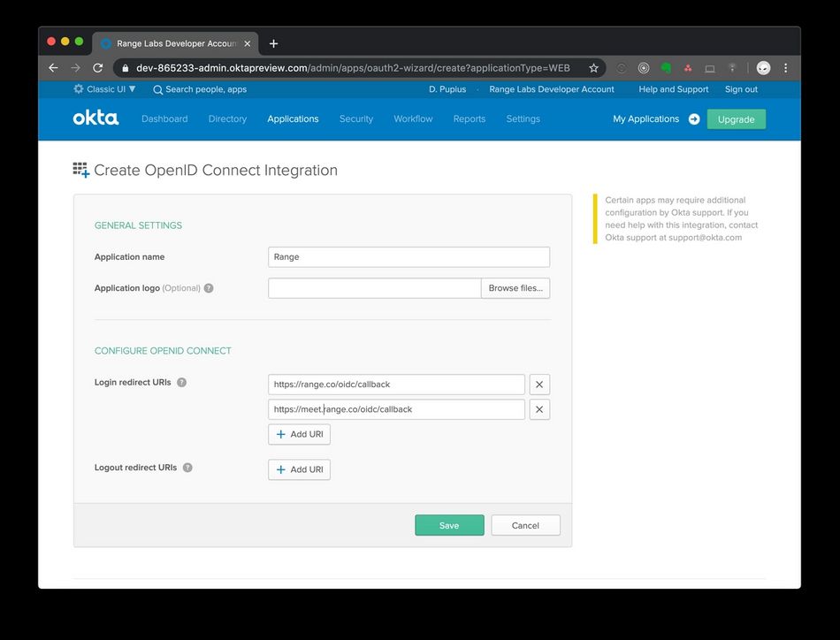Click the green Evernote extension icon

pyautogui.click(x=666, y=68)
